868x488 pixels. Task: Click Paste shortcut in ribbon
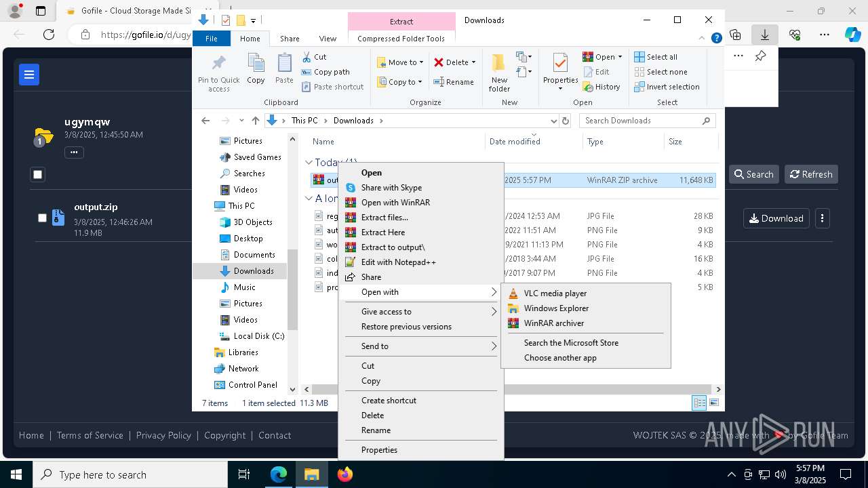tap(332, 87)
